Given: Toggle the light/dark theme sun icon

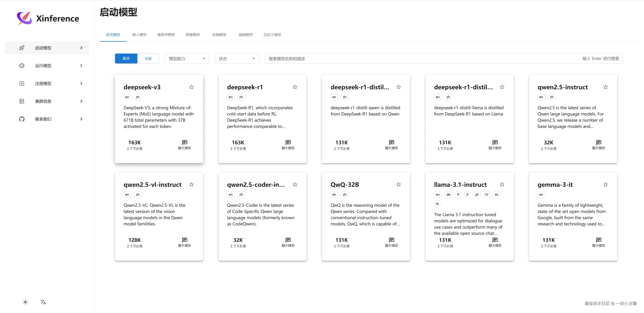Looking at the screenshot, I should [25, 302].
